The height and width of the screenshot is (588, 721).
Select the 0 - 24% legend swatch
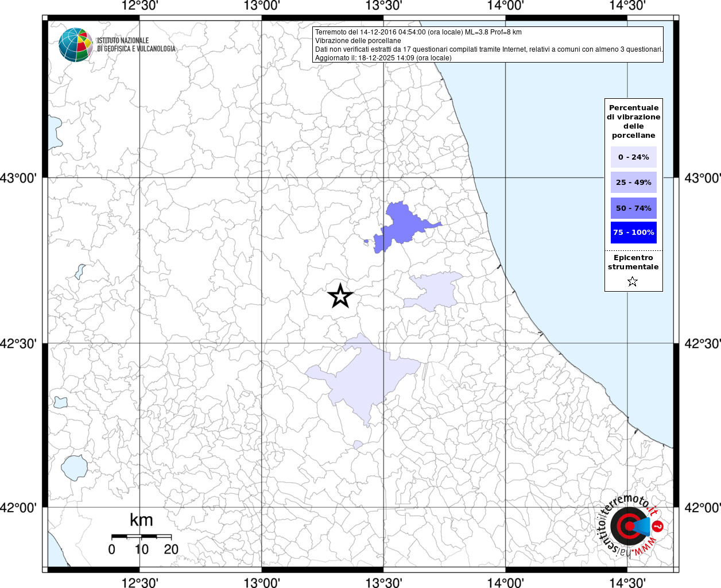point(633,157)
